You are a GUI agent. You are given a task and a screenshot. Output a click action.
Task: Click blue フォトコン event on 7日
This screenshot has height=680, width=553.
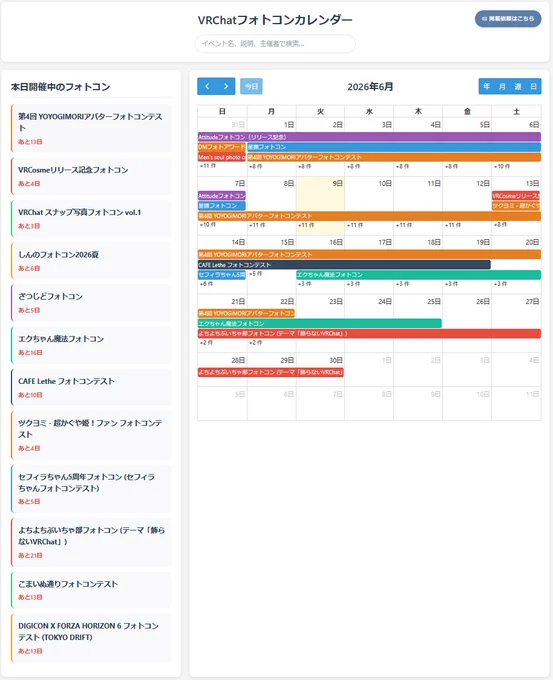[222, 206]
